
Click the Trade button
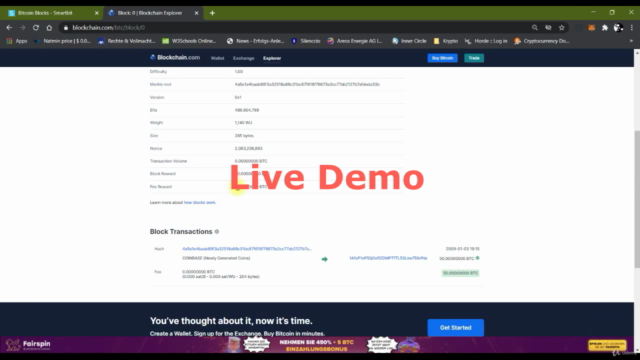[474, 58]
